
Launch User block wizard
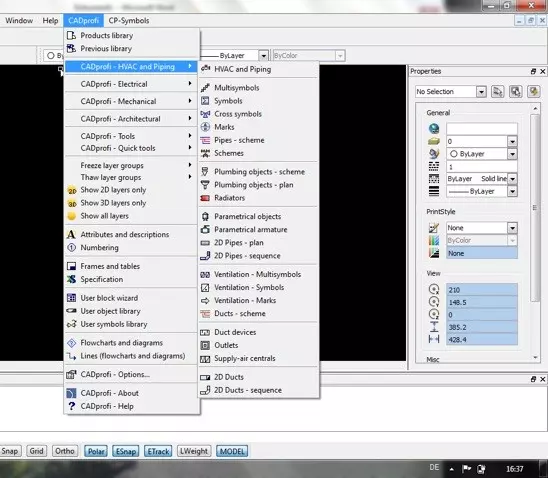(x=109, y=298)
